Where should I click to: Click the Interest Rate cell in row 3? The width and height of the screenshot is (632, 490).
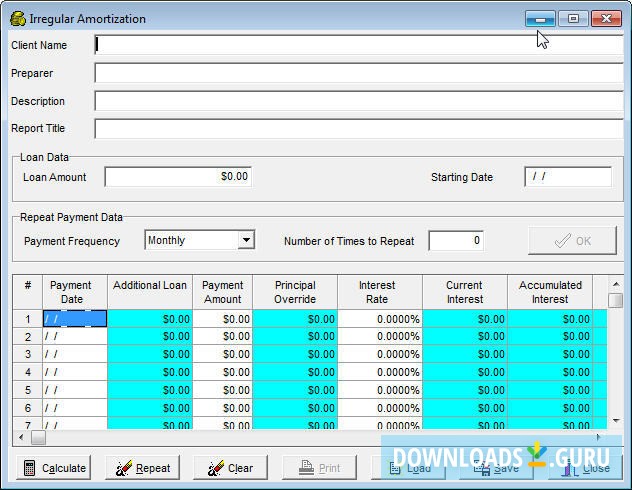click(x=380, y=354)
